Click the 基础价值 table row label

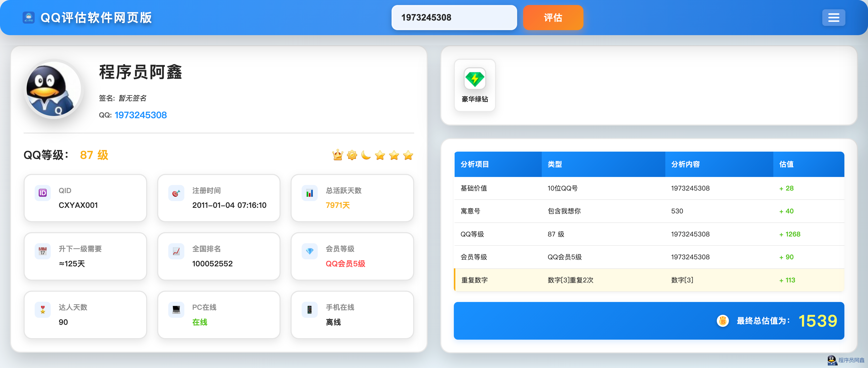point(474,188)
